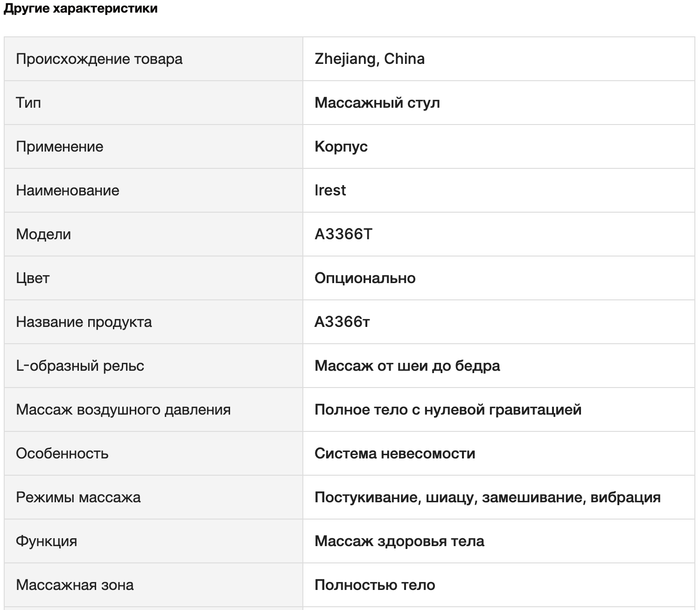The height and width of the screenshot is (610, 700).
Task: Click the "Режимы массажа" label
Action: click(x=78, y=497)
